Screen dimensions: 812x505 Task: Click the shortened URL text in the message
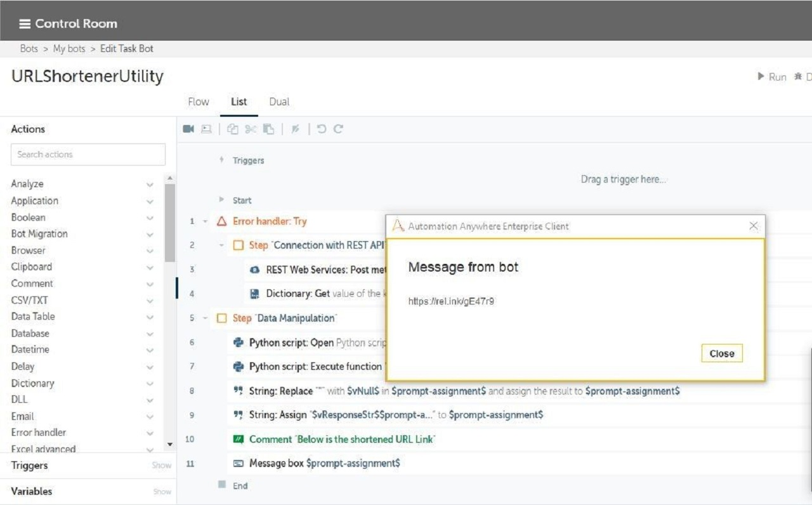pyautogui.click(x=451, y=301)
